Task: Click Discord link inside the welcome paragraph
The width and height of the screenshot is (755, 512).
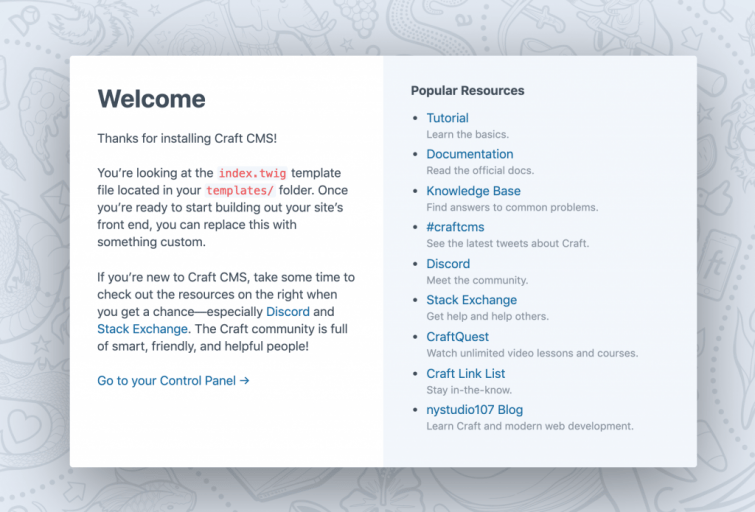Action: pos(288,312)
